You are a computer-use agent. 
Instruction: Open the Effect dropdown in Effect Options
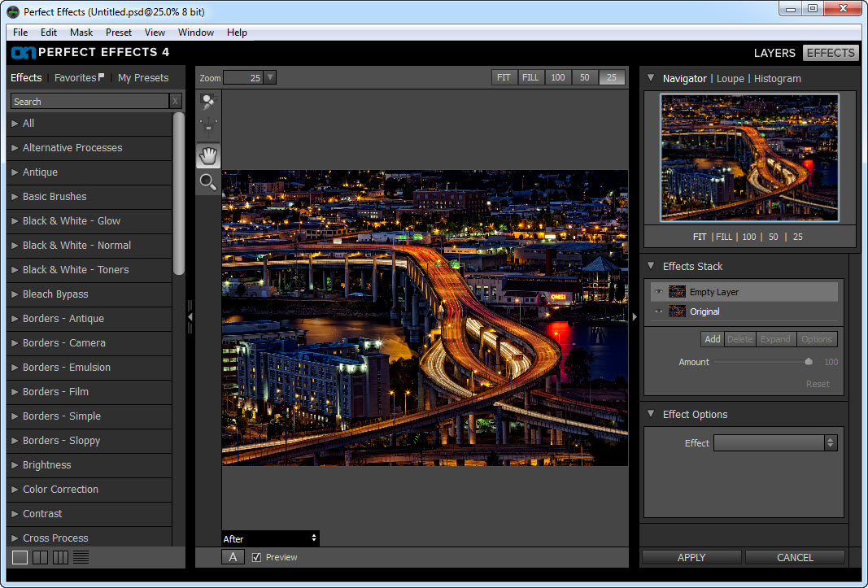pos(775,443)
